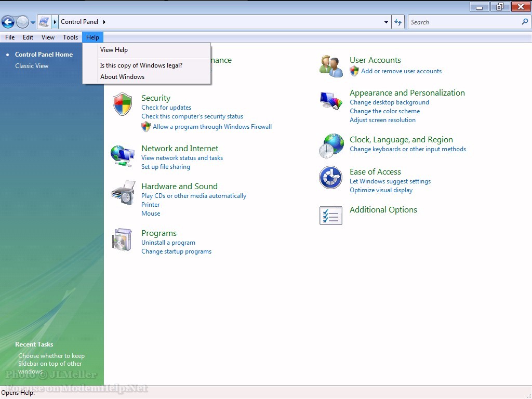Expand the address bar history dropdown
532x399 pixels.
coord(386,22)
